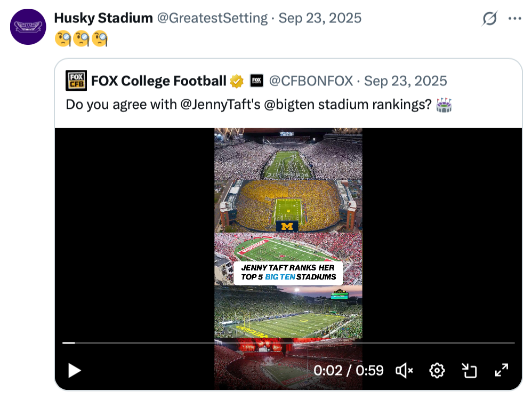Click the FOX Sports affiliate badge
This screenshot has width=532, height=399.
tap(256, 81)
